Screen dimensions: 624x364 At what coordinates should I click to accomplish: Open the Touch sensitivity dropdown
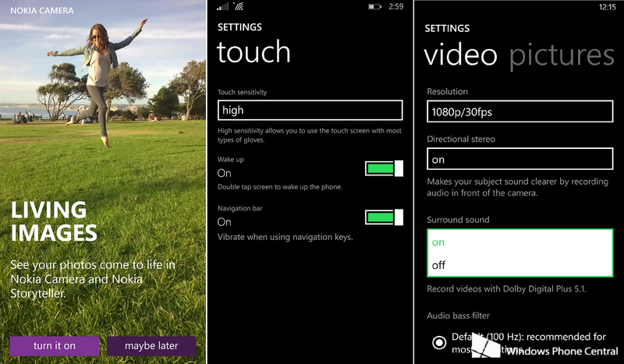[x=310, y=110]
